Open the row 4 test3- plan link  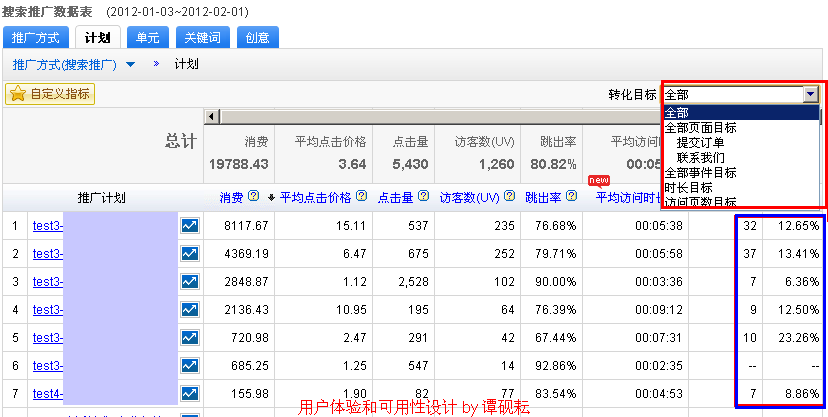pos(48,310)
